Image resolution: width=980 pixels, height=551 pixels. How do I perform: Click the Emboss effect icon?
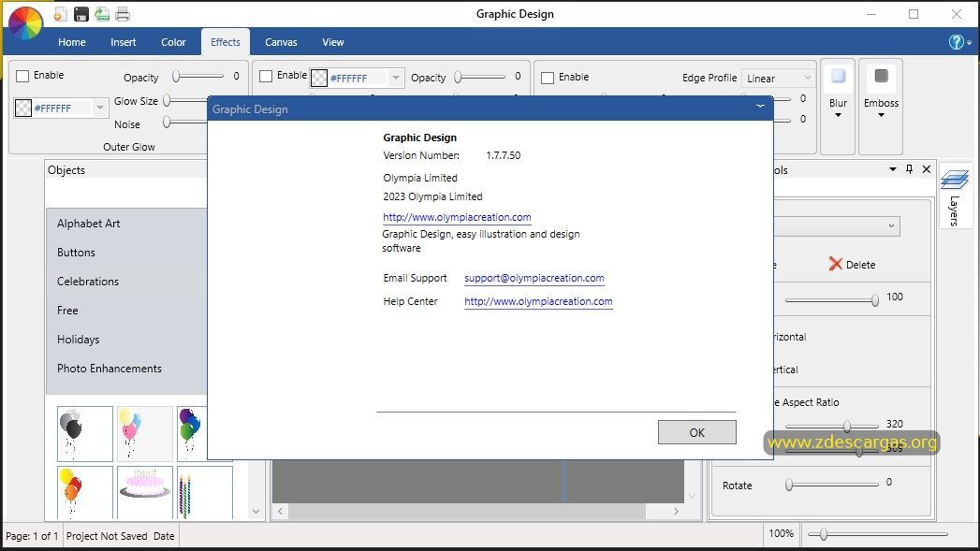(881, 77)
